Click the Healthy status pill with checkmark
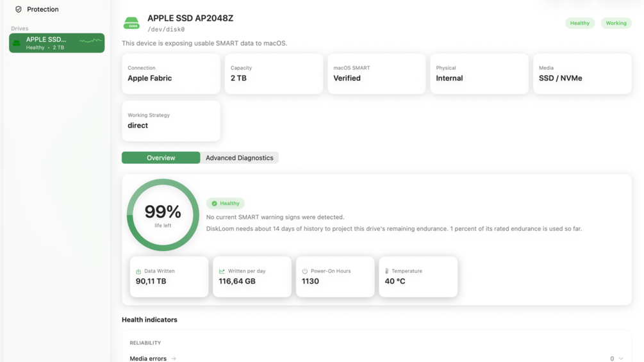Viewport: 644px width, 362px height. pos(225,203)
